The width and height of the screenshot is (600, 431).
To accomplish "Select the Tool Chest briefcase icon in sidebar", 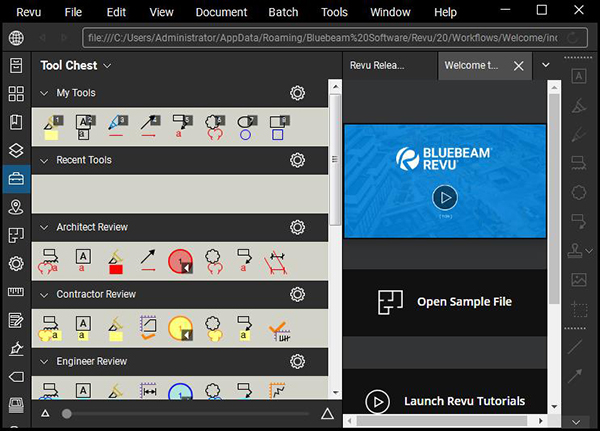I will point(16,179).
